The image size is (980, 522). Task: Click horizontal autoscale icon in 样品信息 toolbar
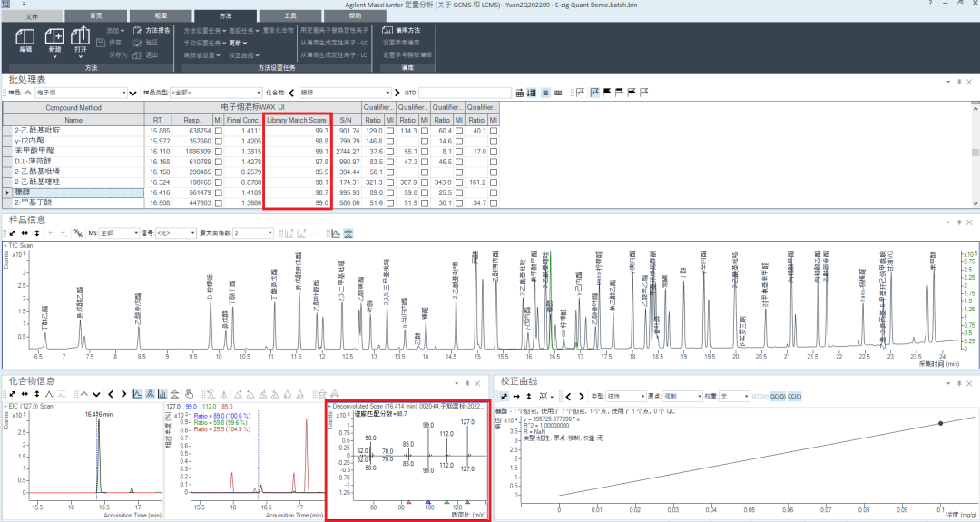click(x=24, y=233)
